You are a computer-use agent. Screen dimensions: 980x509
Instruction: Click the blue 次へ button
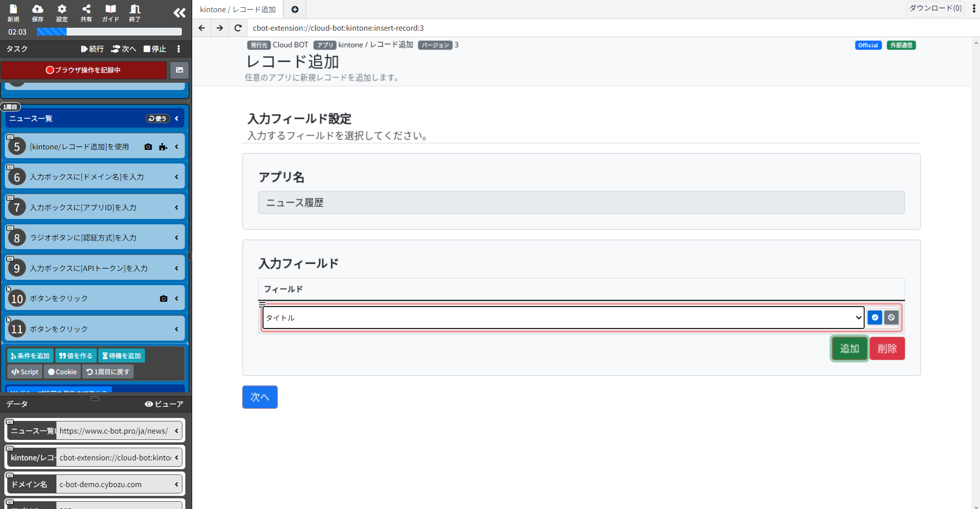click(x=260, y=397)
